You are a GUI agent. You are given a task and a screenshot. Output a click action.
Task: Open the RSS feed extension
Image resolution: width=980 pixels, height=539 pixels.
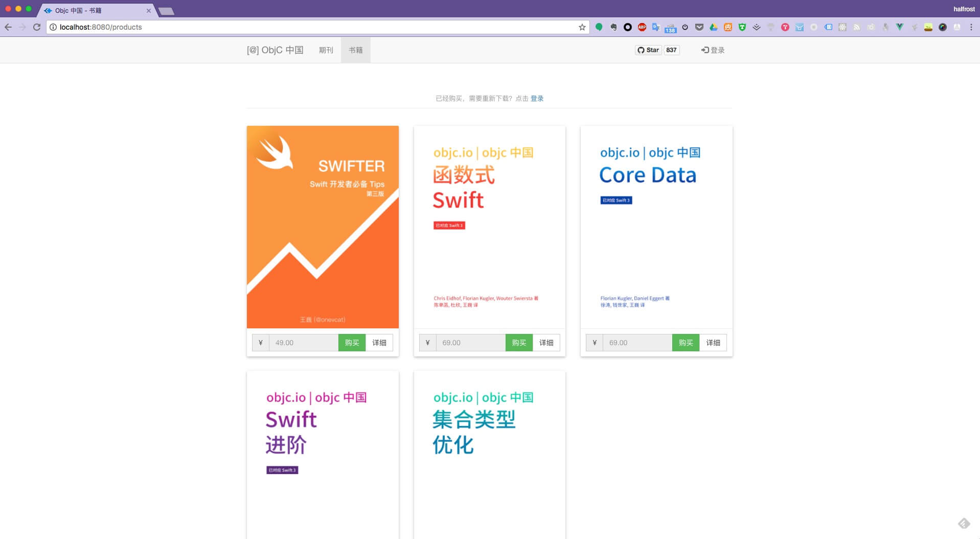pos(857,27)
